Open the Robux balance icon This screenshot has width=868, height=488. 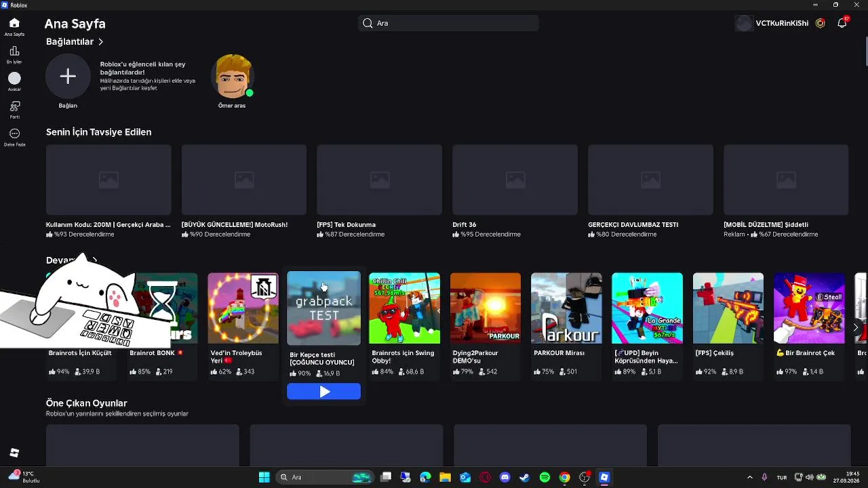click(821, 23)
